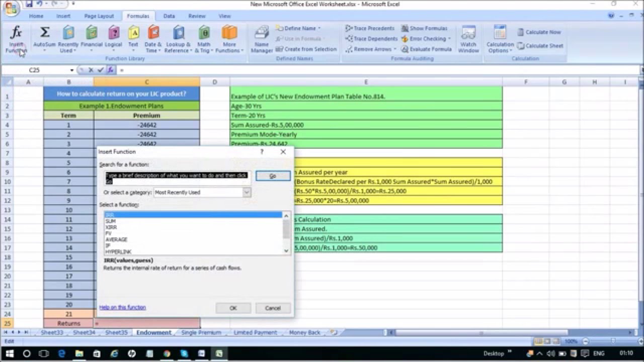Open the 'Or select a category' combo box
This screenshot has width=644, height=362.
coord(202,192)
